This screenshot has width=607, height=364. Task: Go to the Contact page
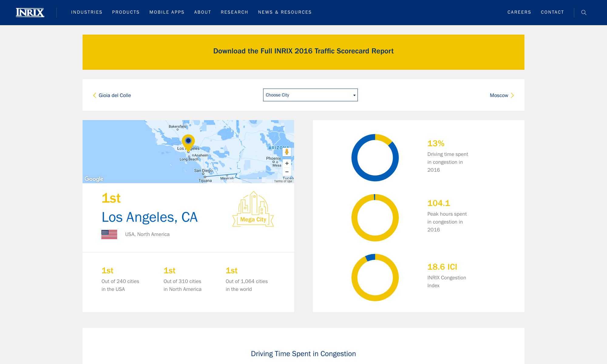(x=552, y=12)
